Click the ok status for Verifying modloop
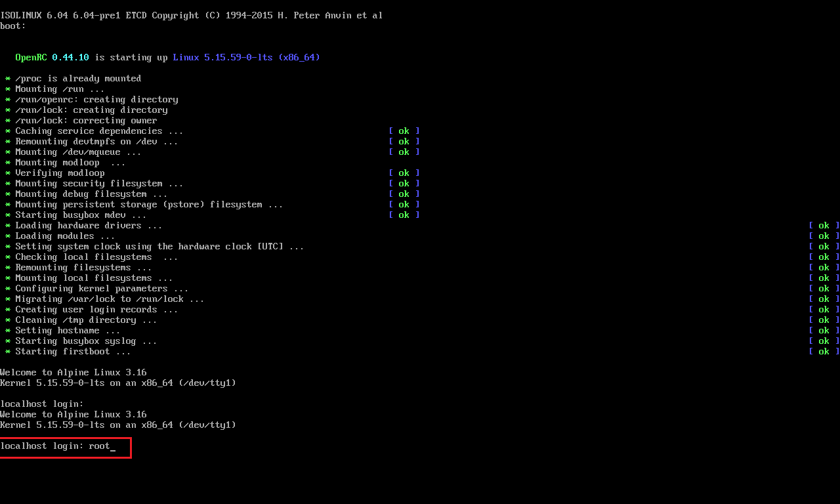 click(x=404, y=173)
